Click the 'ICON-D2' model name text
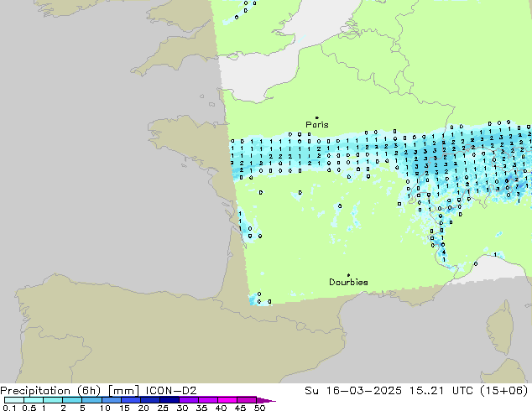Image resolution: width=532 pixels, height=411 pixels. click(171, 391)
